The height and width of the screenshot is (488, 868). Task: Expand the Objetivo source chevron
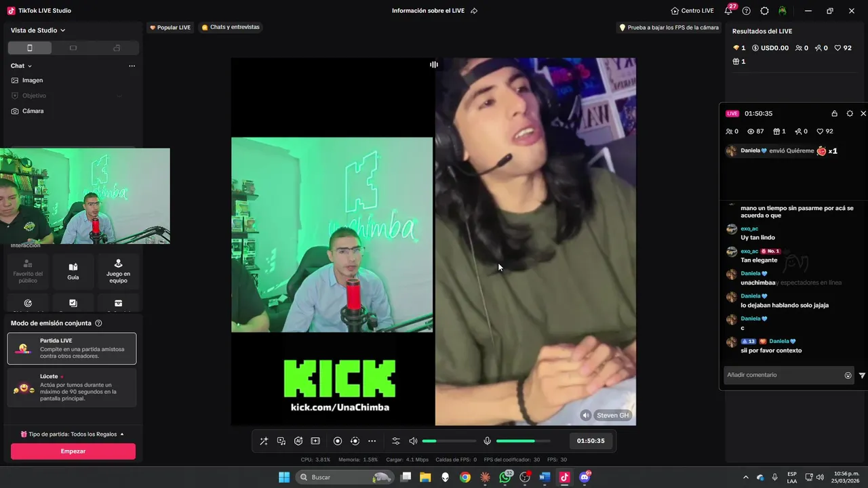pos(119,96)
